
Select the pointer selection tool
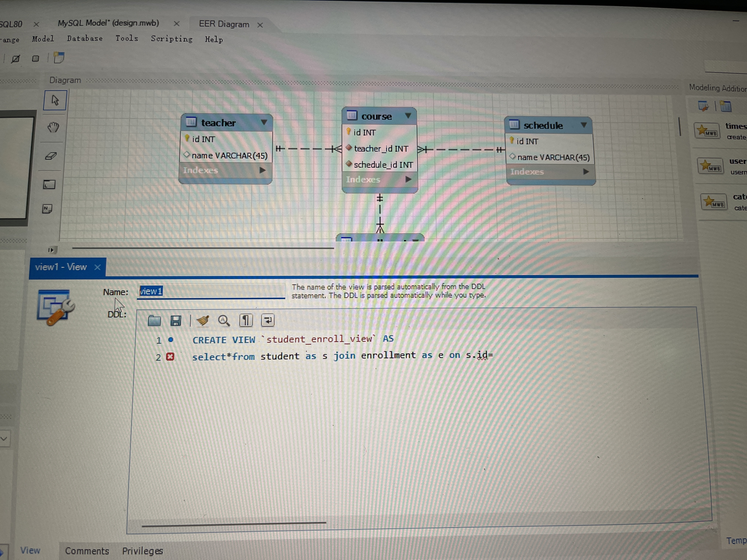point(55,100)
